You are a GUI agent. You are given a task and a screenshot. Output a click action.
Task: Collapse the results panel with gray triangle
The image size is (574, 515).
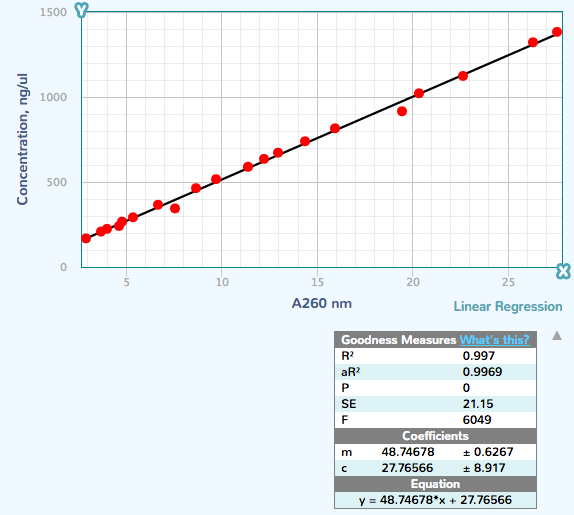[x=557, y=335]
